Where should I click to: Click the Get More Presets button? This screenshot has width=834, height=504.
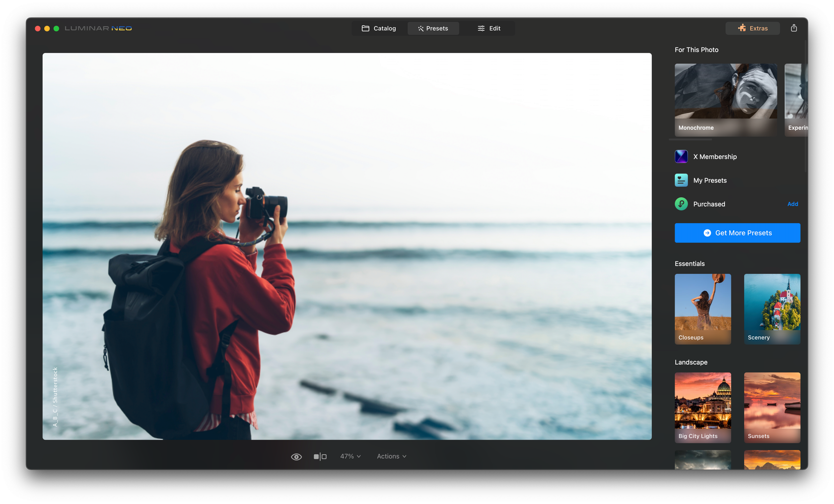[x=737, y=233]
